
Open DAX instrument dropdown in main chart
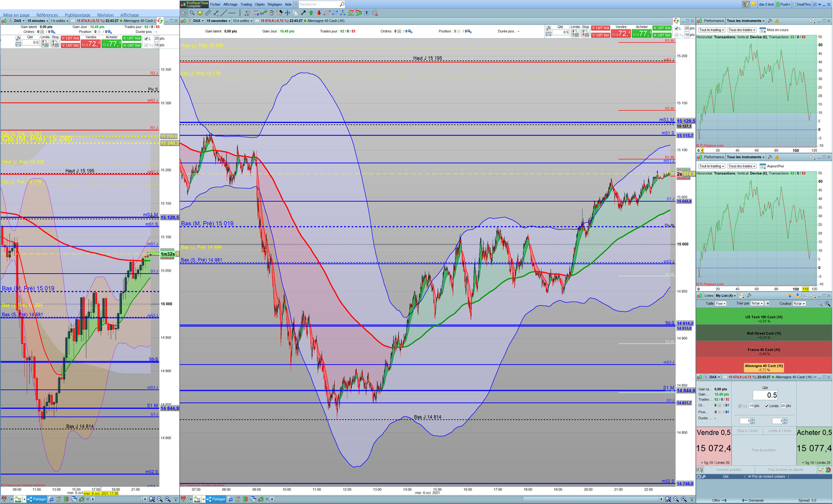pos(198,21)
